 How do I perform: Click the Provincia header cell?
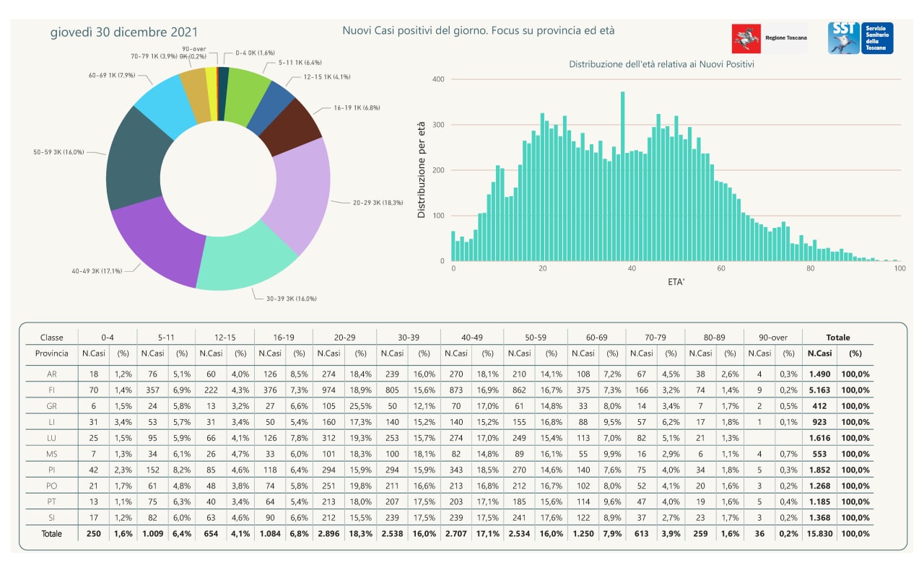pyautogui.click(x=52, y=353)
